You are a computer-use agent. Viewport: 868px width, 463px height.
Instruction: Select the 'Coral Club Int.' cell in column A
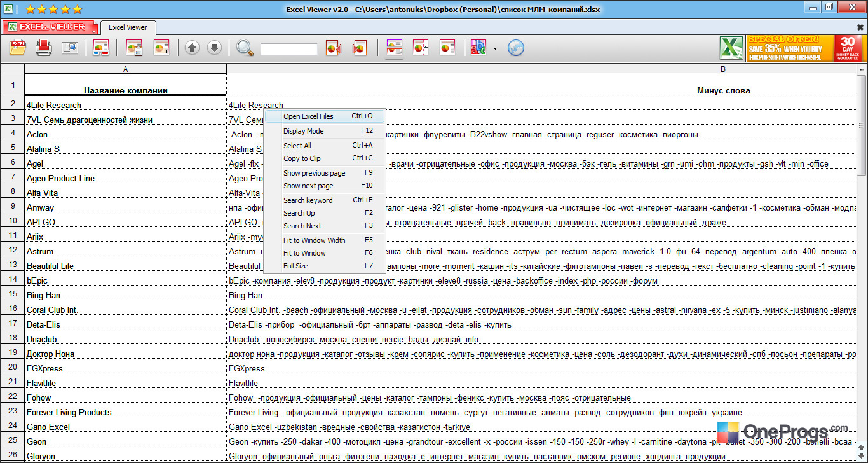coord(126,309)
